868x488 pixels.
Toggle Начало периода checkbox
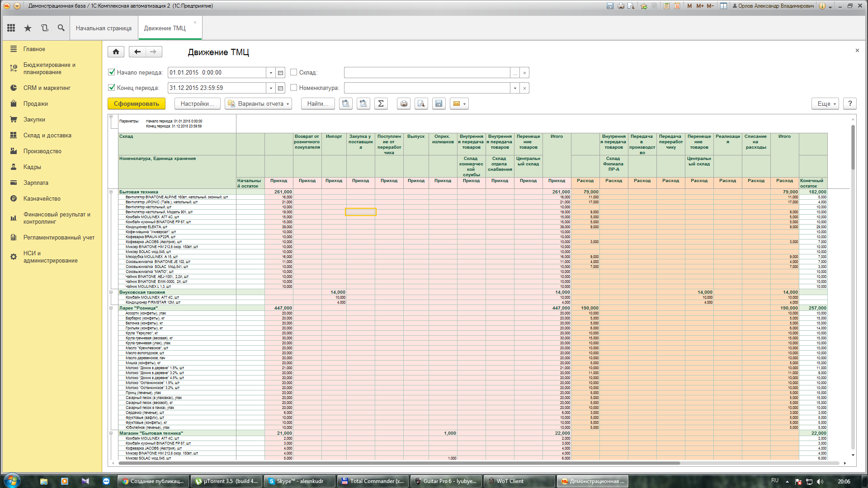click(x=112, y=72)
